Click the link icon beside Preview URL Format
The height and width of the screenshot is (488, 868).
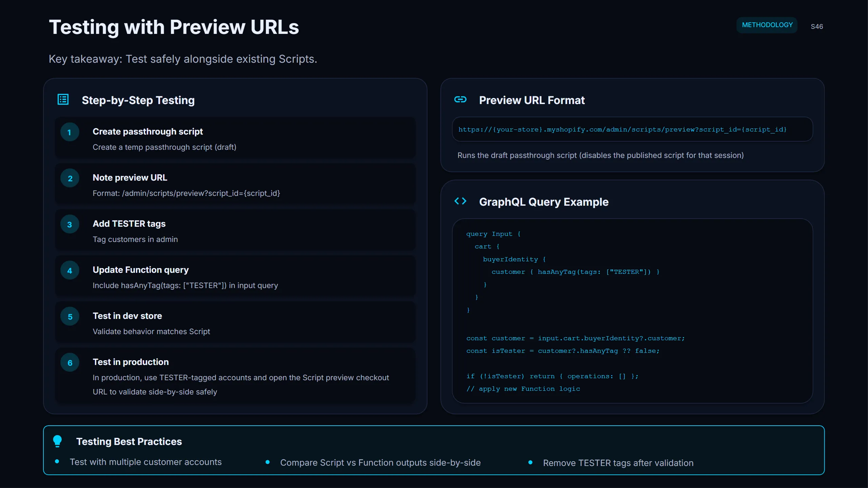tap(460, 100)
